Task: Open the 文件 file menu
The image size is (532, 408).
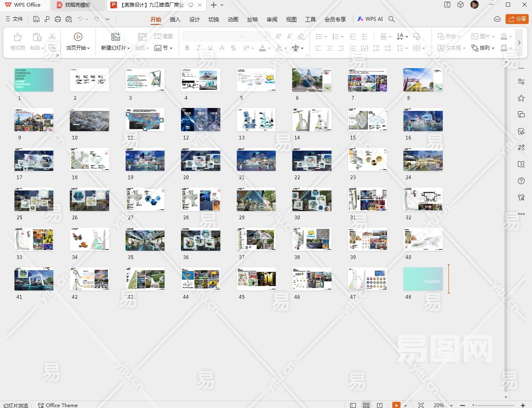Action: (x=14, y=19)
